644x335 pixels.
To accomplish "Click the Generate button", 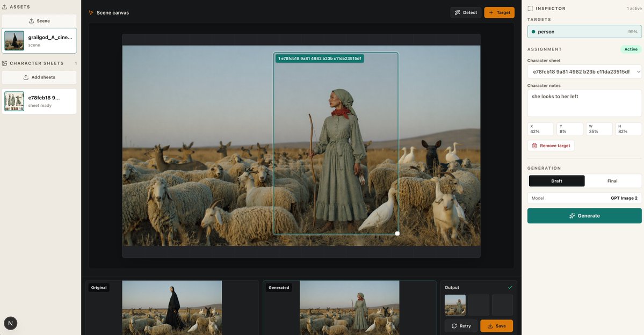I will [x=584, y=215].
